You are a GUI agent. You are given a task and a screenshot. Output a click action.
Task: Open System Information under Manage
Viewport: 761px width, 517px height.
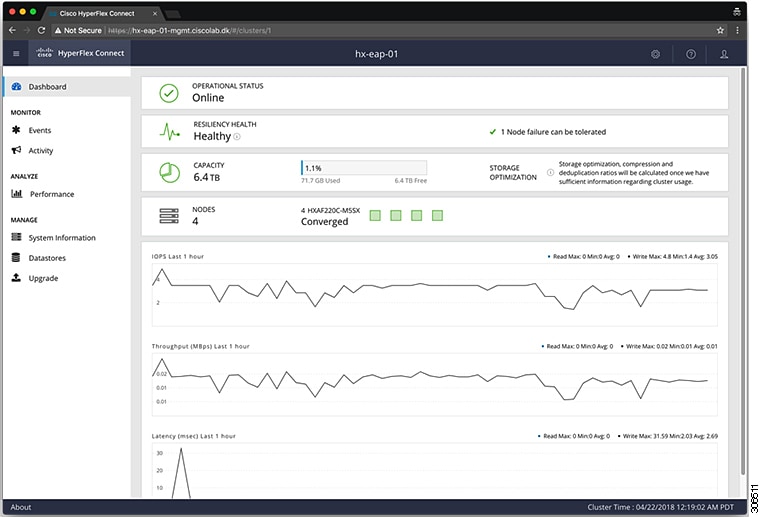point(62,237)
